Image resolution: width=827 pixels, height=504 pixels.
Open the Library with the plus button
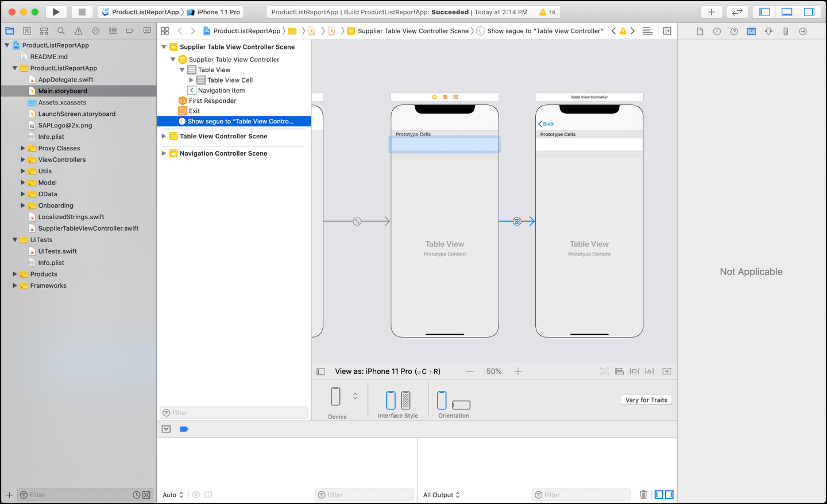711,11
